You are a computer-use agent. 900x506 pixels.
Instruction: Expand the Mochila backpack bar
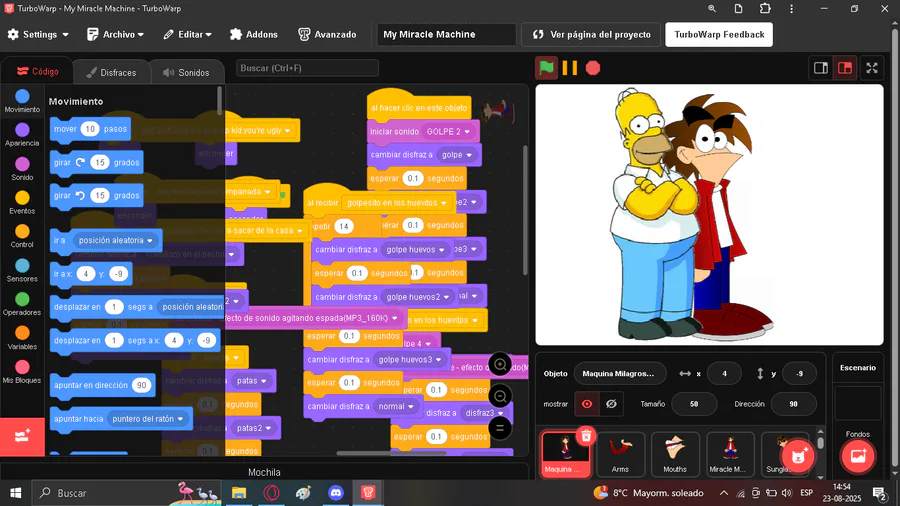click(264, 472)
